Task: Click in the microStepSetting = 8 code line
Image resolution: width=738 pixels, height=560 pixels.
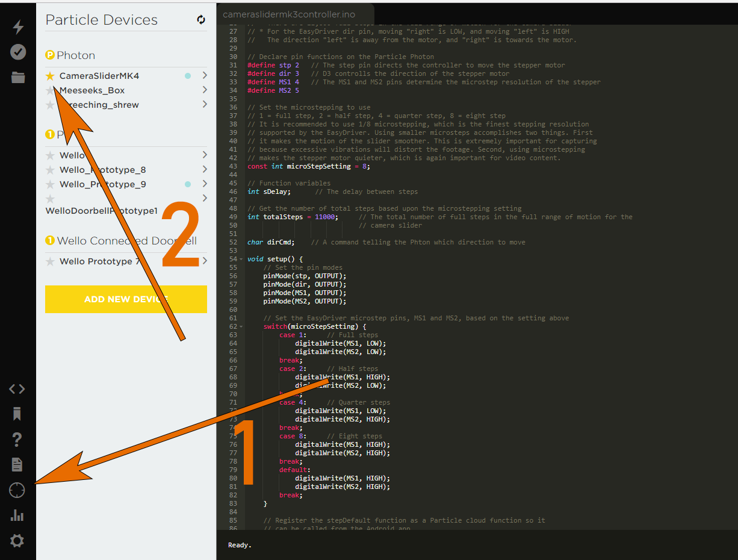Action: (x=309, y=166)
